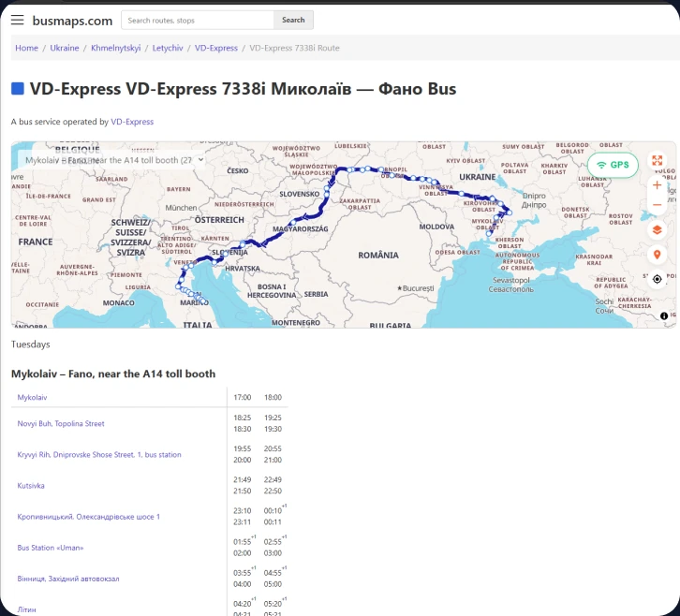
Task: Open the map attribution info icon
Action: pos(664,316)
